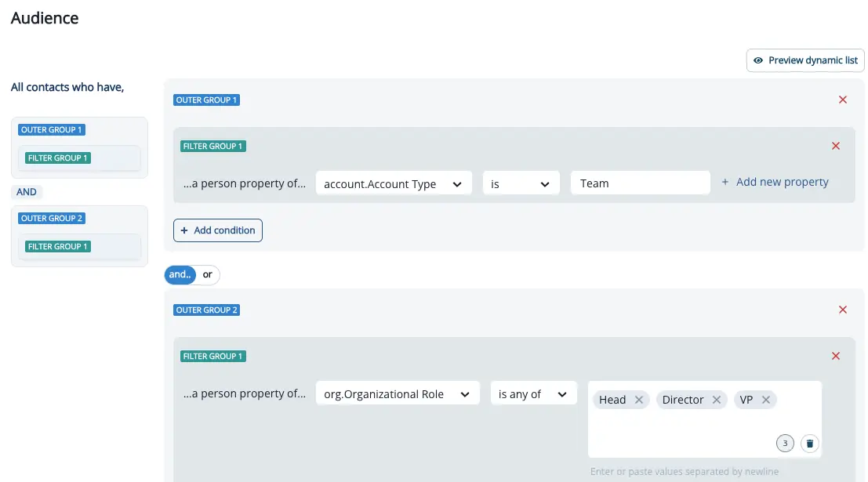Delete Filter Group 1 inside Outer Group 1
Image resolution: width=868 pixels, height=482 pixels.
coord(835,146)
